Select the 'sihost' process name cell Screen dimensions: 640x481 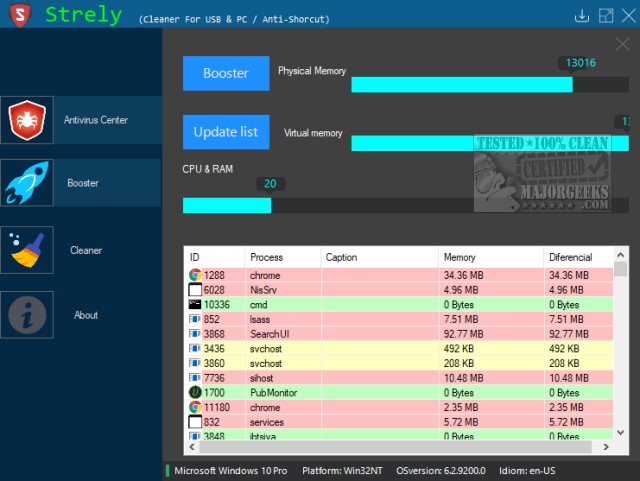click(x=262, y=378)
